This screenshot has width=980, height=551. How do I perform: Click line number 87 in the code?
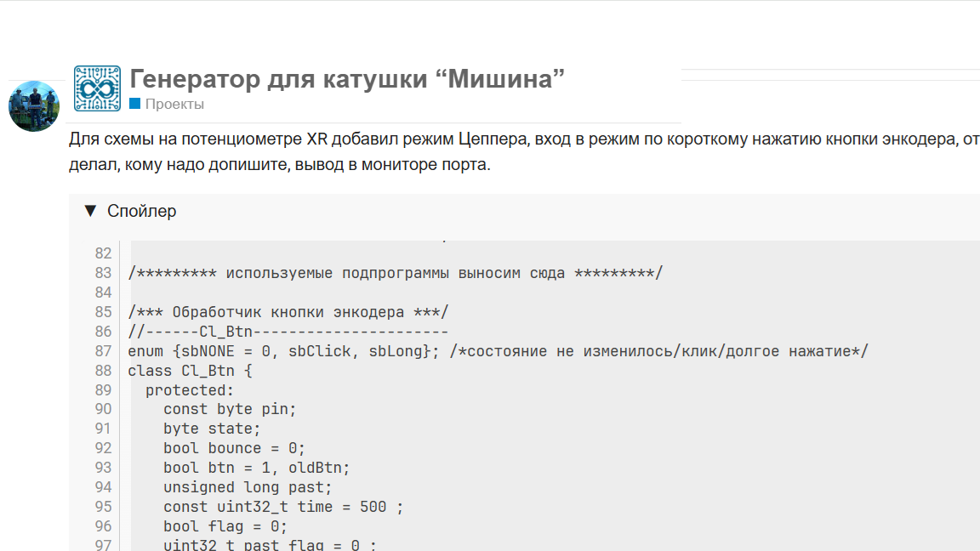pos(103,350)
